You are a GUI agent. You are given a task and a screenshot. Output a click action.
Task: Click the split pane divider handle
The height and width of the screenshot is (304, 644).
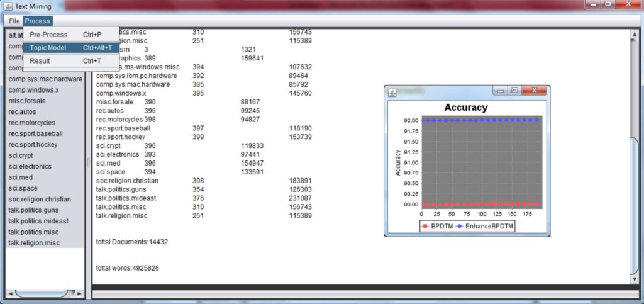click(x=89, y=162)
